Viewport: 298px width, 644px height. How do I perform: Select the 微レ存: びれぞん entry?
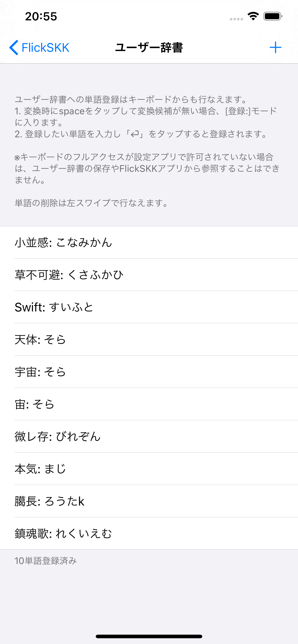point(149,437)
